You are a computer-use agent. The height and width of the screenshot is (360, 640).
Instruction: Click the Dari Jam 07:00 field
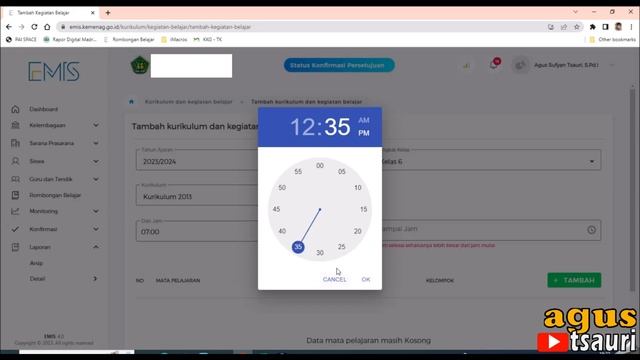[197, 231]
